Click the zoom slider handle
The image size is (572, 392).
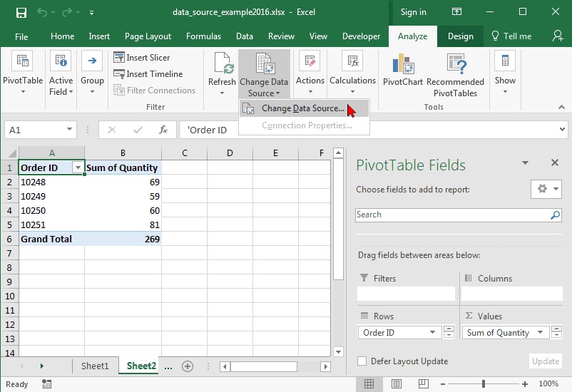[483, 383]
